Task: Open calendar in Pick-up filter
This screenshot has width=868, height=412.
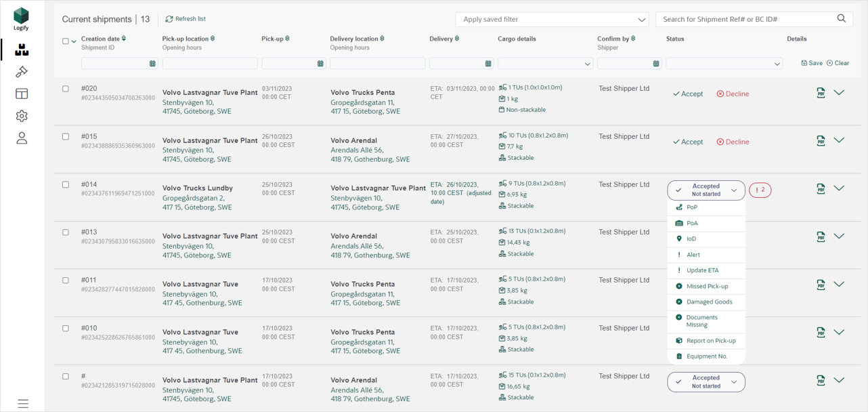Action: pos(320,64)
